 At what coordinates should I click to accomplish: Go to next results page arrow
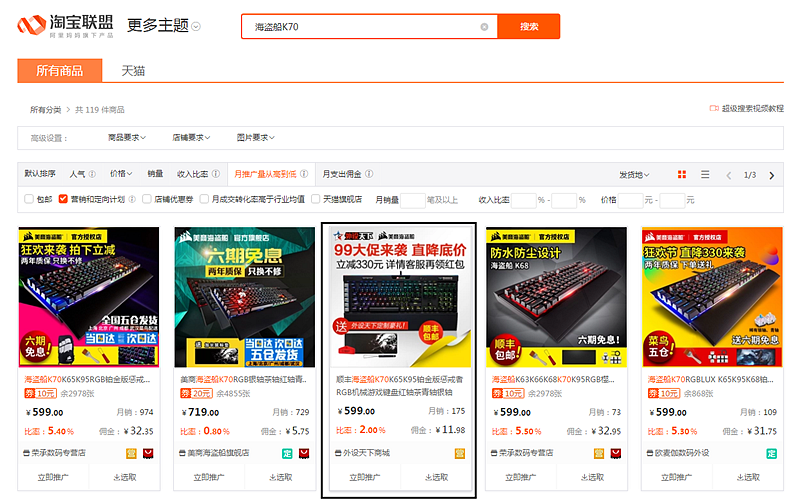[771, 175]
